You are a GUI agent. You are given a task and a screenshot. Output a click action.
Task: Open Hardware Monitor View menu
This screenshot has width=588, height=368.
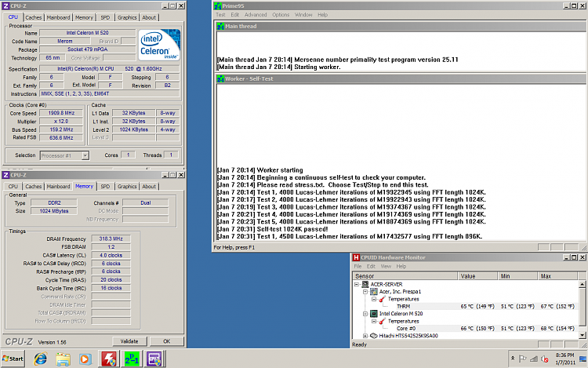pyautogui.click(x=386, y=266)
